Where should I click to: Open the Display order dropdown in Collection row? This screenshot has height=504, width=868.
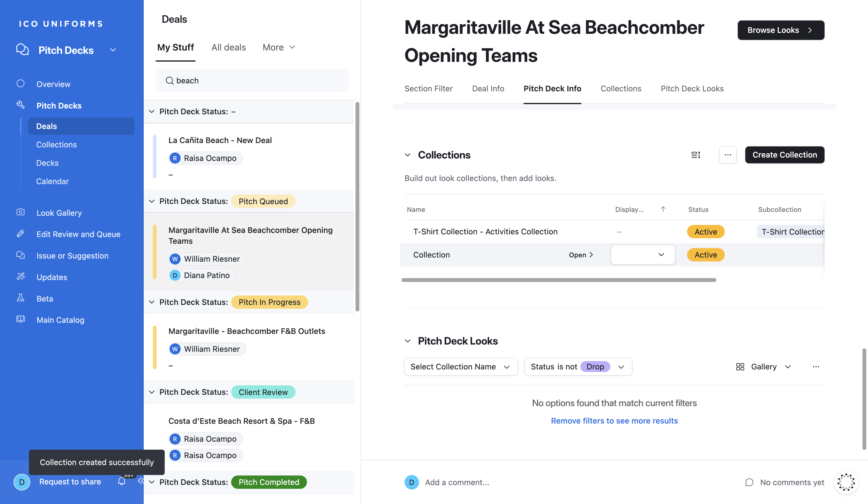642,255
